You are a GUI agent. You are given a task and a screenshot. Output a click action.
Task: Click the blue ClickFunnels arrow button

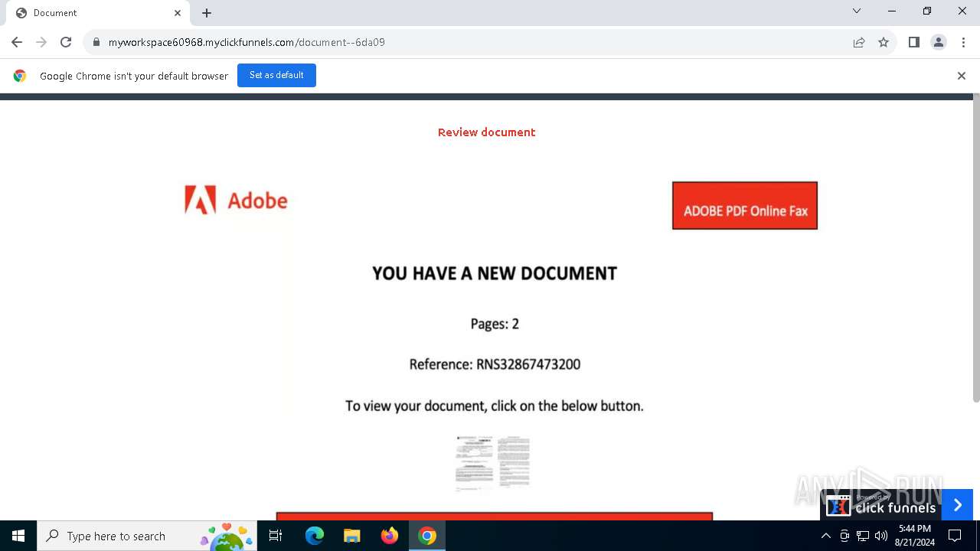tap(957, 505)
